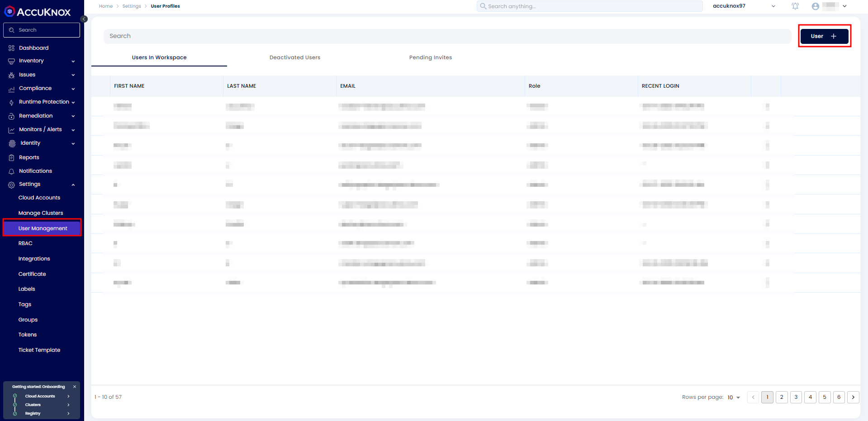
Task: Open Certificate settings
Action: click(32, 274)
